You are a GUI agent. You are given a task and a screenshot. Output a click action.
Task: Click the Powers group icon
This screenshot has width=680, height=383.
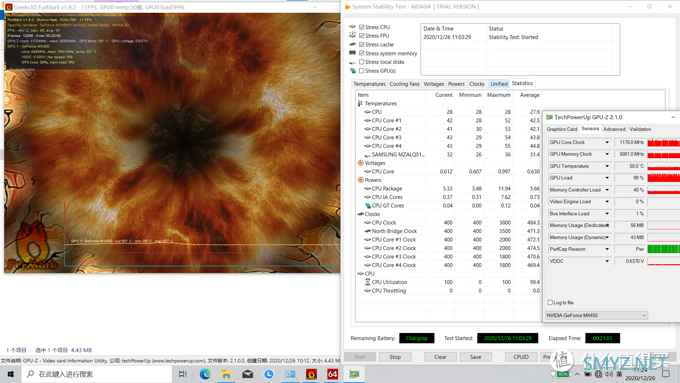(x=360, y=180)
